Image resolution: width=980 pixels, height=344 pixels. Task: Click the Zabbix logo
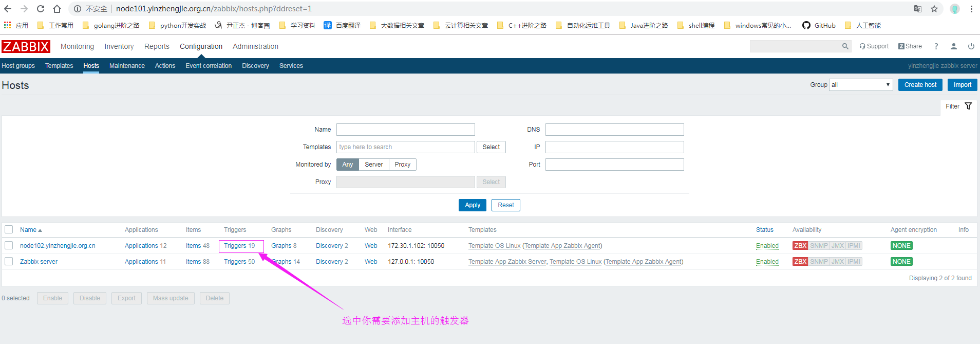coord(26,46)
